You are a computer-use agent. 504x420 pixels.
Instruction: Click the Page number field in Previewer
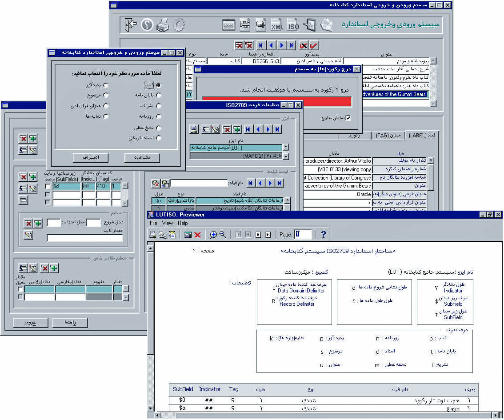(x=303, y=235)
